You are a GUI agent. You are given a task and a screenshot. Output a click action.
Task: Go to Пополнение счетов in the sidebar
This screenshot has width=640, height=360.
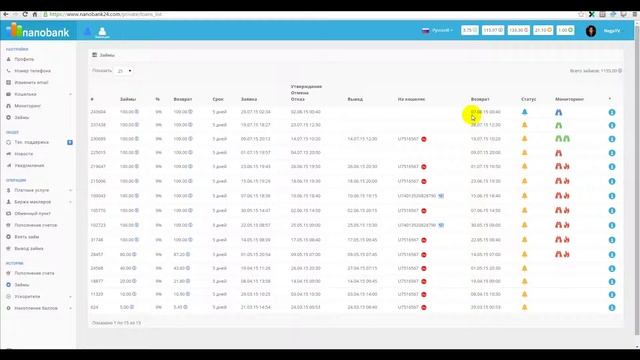36,225
